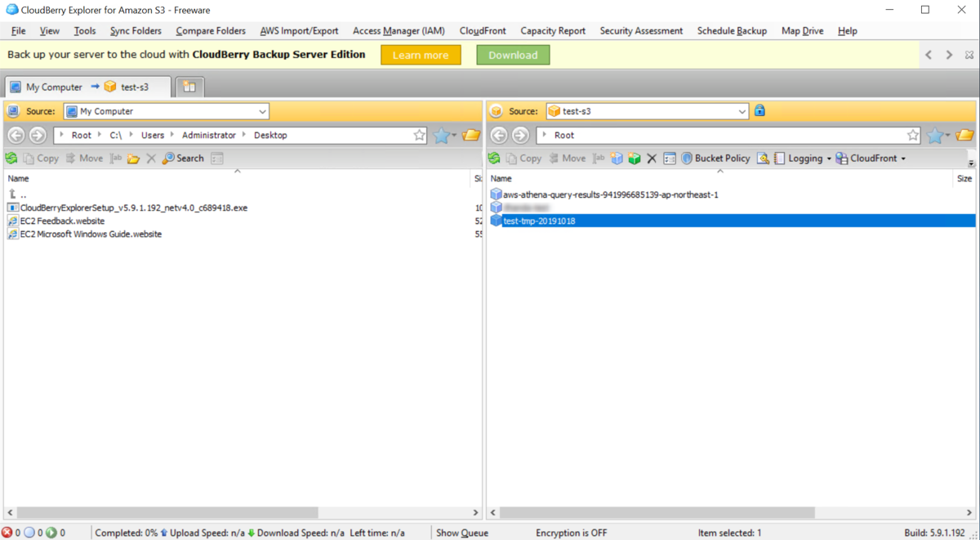Open Bucket Policy
The height and width of the screenshot is (540, 980).
715,158
